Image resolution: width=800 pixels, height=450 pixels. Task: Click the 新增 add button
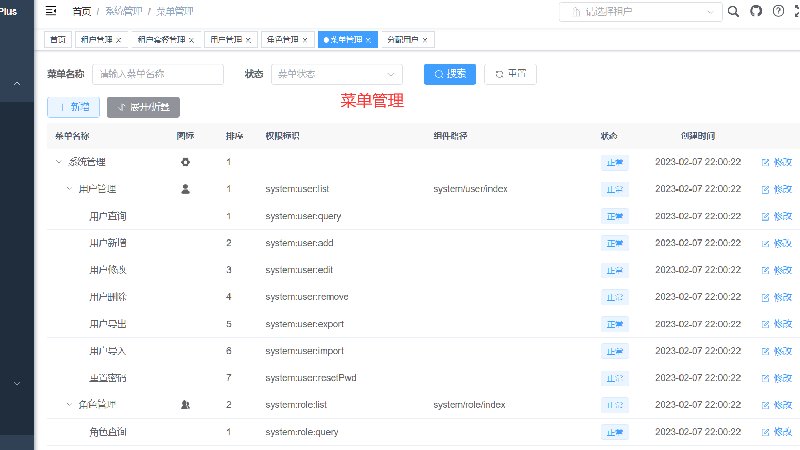[73, 107]
